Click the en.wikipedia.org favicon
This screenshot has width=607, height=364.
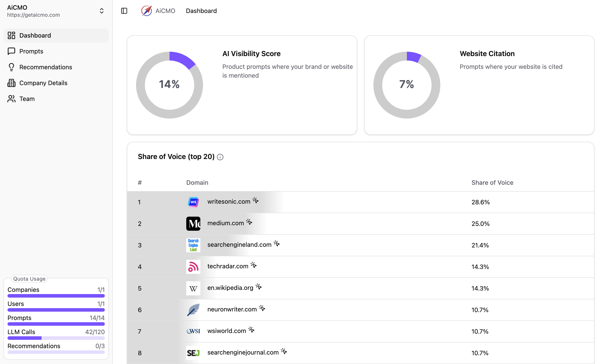(x=193, y=288)
